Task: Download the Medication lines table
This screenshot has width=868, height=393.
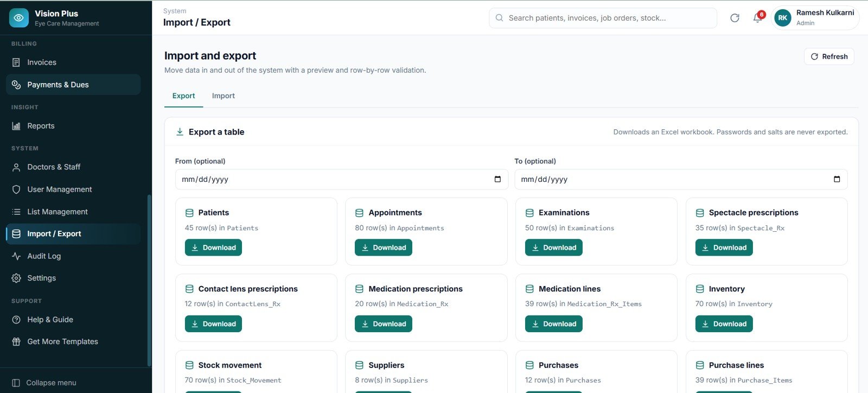Action: click(x=554, y=324)
